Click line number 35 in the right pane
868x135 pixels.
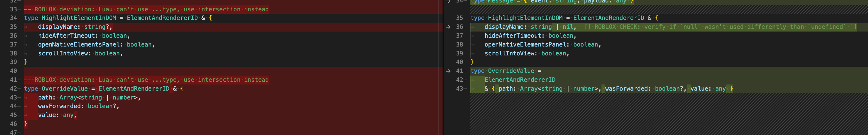coord(459,18)
